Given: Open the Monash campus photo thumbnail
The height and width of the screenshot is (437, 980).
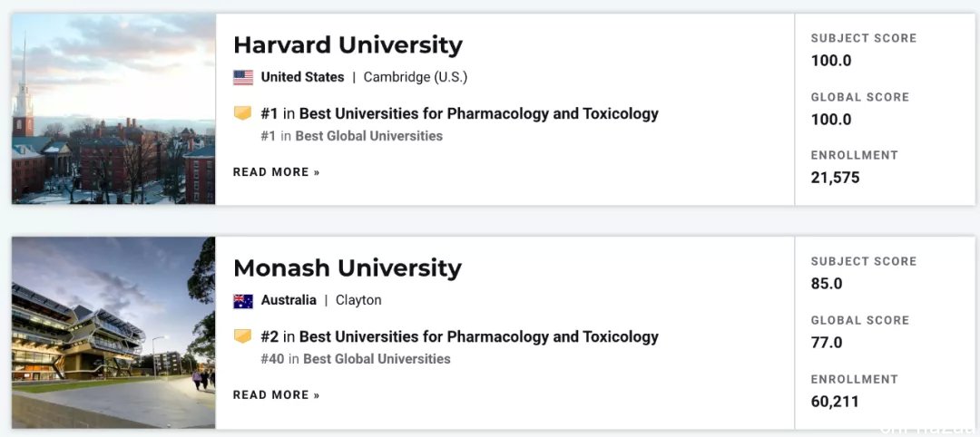Looking at the screenshot, I should pyautogui.click(x=113, y=332).
